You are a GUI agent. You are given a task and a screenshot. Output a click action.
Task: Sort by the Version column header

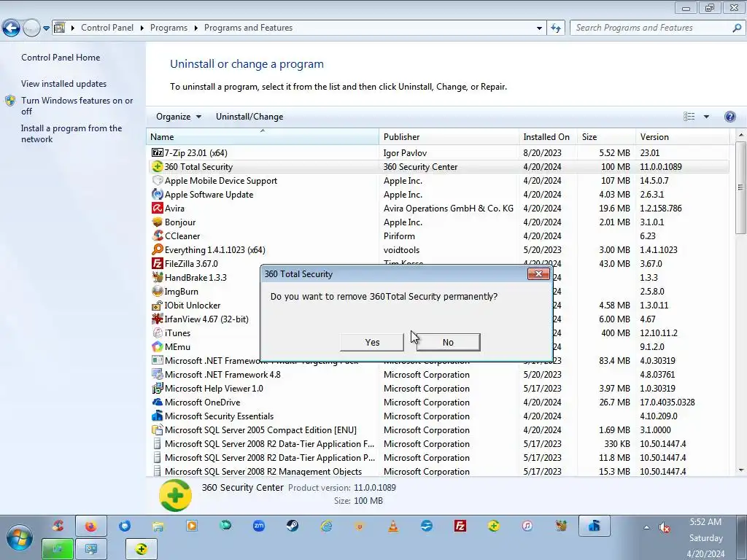(x=682, y=136)
